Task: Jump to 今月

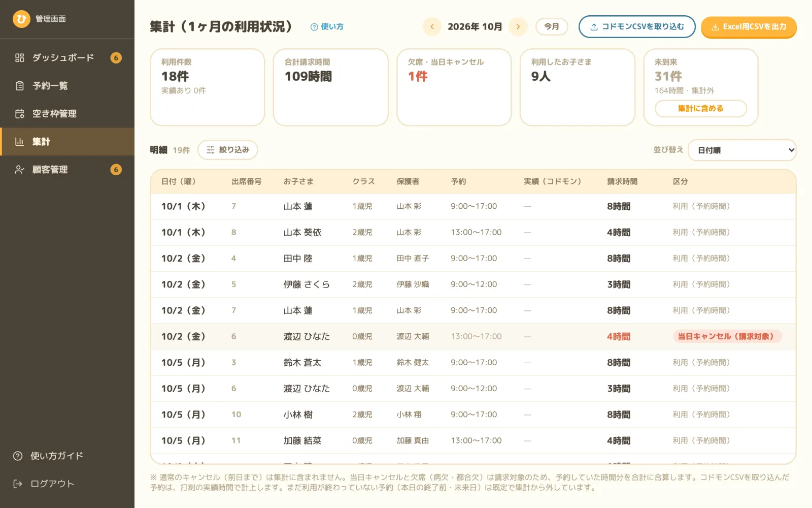Action: tap(552, 26)
